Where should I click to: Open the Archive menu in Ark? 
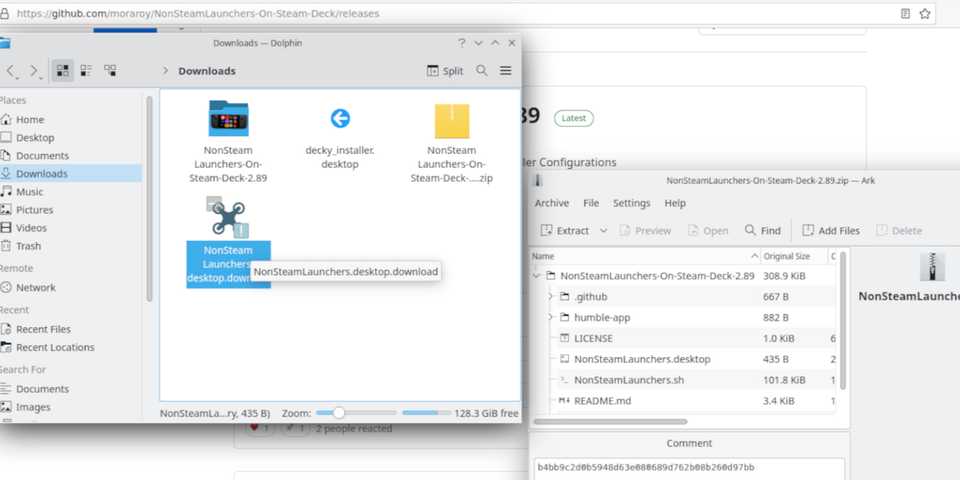click(x=551, y=203)
